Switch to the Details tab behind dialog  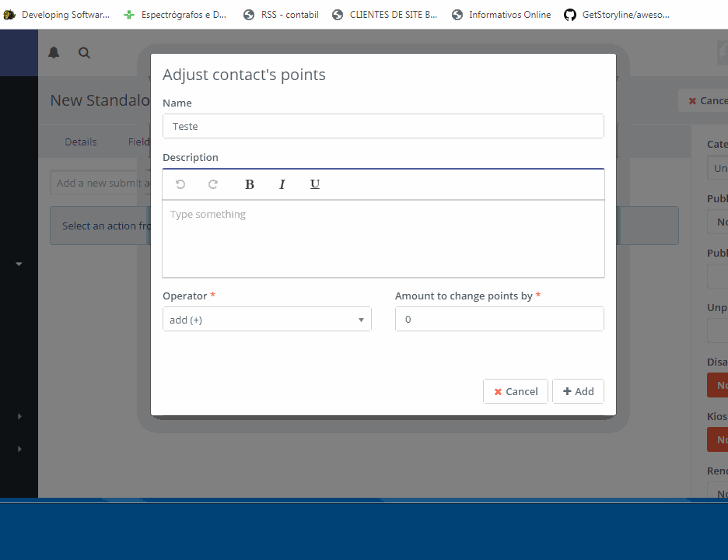(81, 142)
